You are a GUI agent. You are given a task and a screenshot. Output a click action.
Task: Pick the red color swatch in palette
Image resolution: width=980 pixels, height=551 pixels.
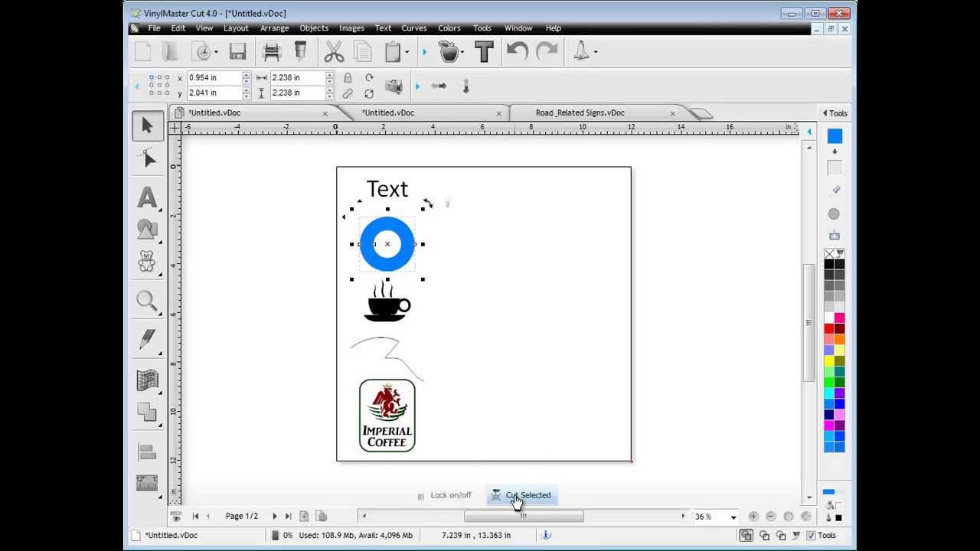click(829, 328)
